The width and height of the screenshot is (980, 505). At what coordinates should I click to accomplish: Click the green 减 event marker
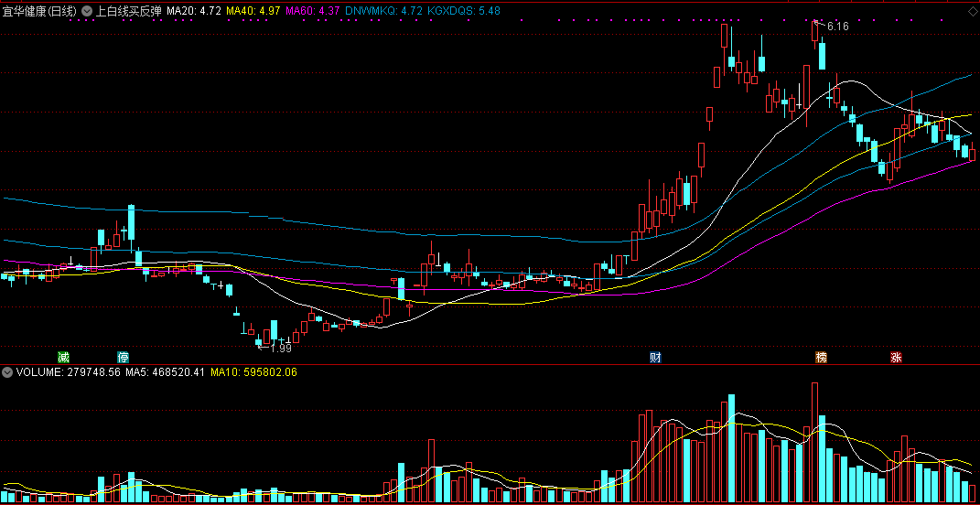pyautogui.click(x=63, y=358)
